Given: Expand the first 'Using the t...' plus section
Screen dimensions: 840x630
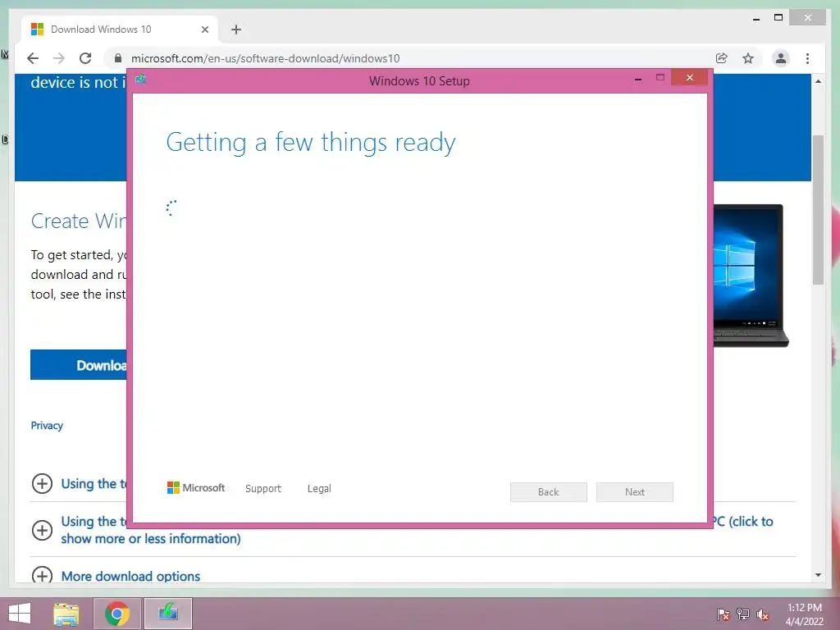Looking at the screenshot, I should click(x=43, y=484).
